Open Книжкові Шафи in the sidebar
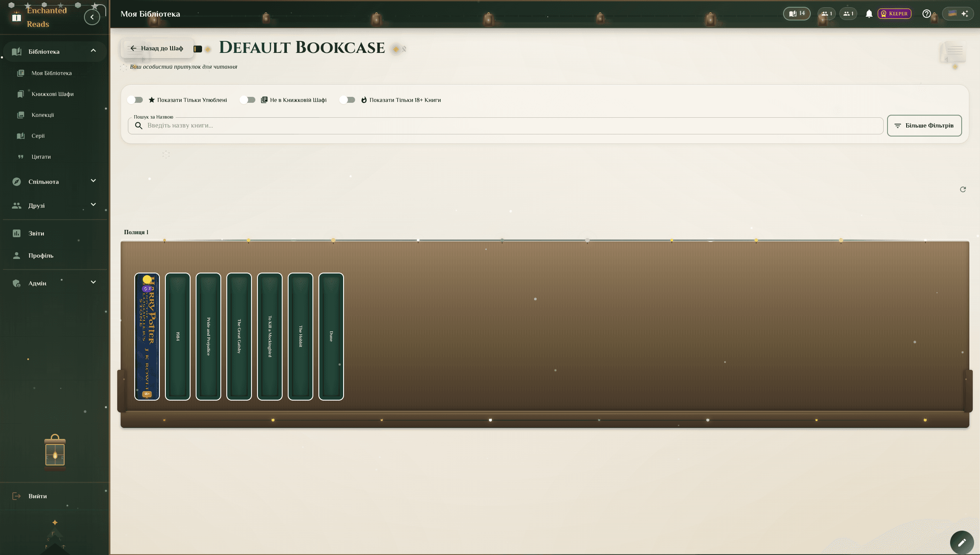Viewport: 980px width, 555px height. [x=52, y=94]
